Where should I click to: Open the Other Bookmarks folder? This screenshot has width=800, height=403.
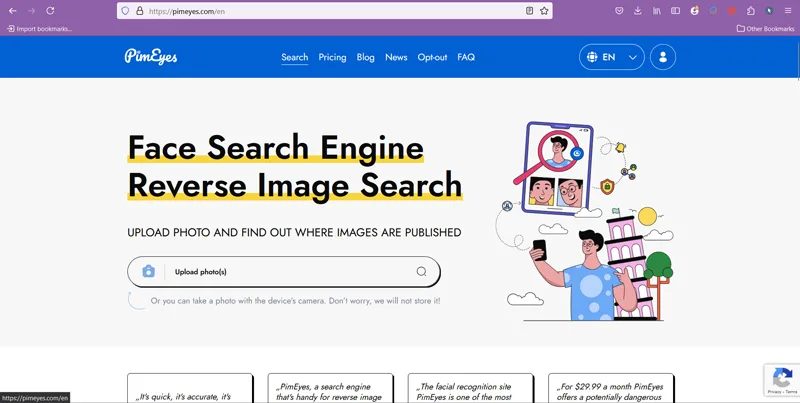pyautogui.click(x=765, y=29)
